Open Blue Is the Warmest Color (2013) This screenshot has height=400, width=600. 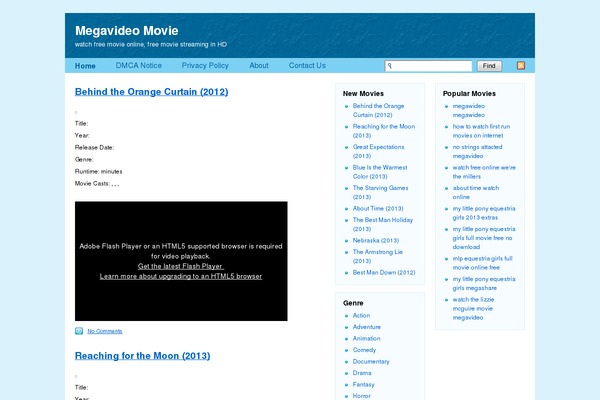tap(380, 172)
